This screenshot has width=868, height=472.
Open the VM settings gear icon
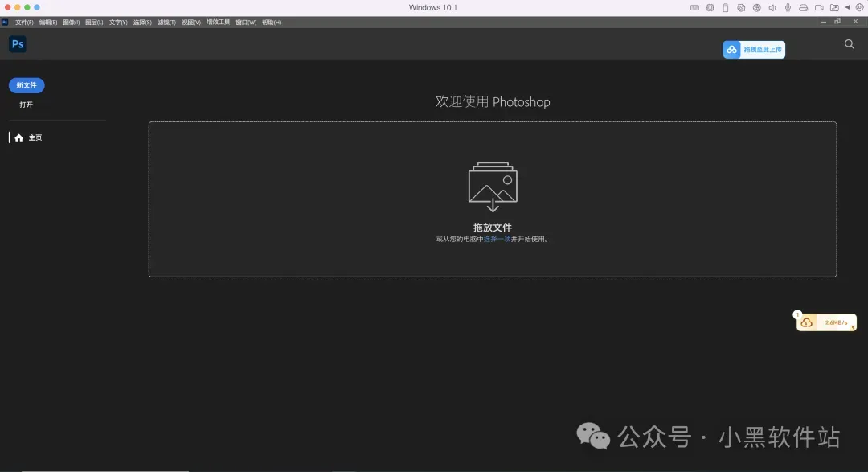[x=860, y=8]
